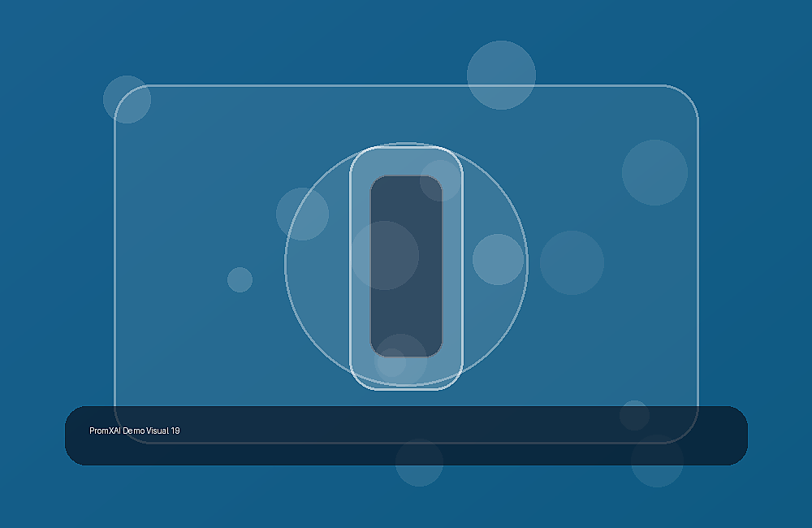Image resolution: width=812 pixels, height=528 pixels.
Task: Click the small bubble on the dark rectangle's top-right corner
Action: click(440, 181)
